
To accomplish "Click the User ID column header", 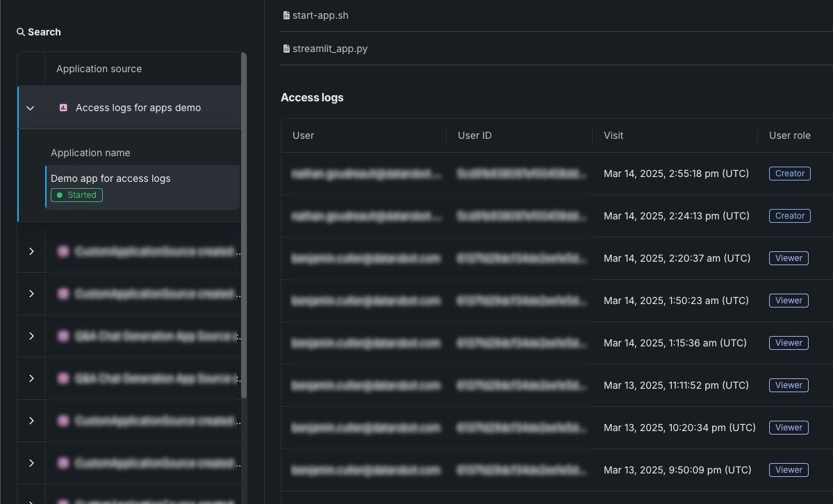I will pos(475,135).
